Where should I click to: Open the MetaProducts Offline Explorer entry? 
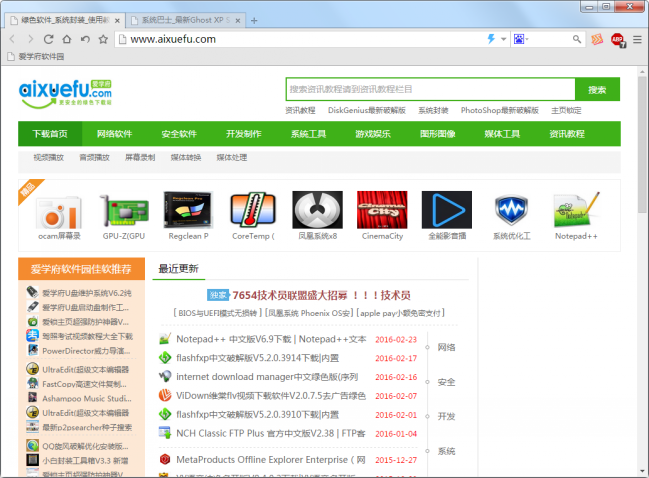click(x=271, y=460)
